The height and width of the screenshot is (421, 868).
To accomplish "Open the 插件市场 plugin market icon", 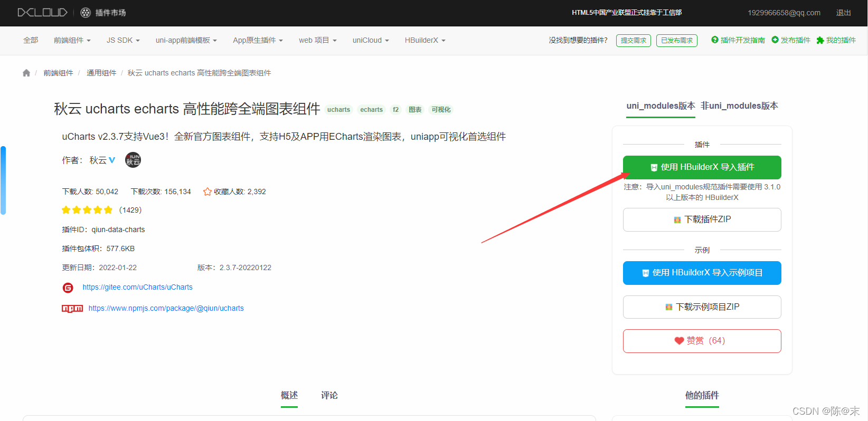I will click(86, 13).
